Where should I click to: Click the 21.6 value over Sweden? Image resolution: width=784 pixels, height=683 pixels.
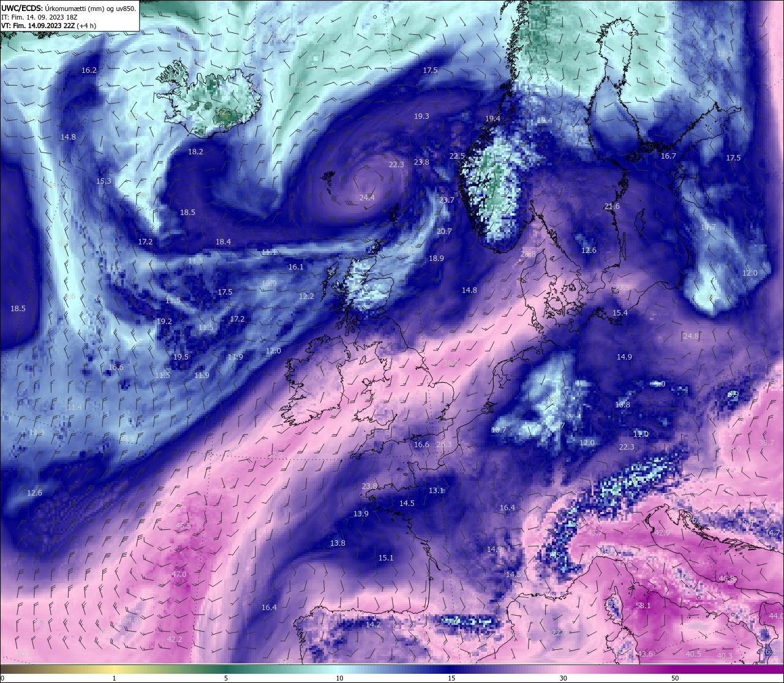point(612,206)
